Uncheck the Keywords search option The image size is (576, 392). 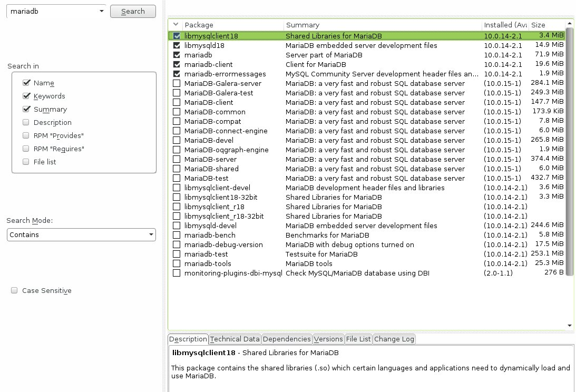(26, 96)
